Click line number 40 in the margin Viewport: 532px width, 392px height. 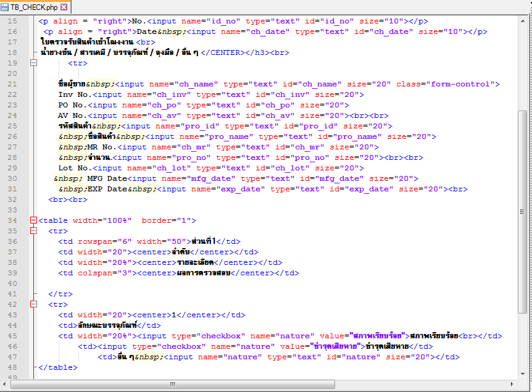[12, 283]
